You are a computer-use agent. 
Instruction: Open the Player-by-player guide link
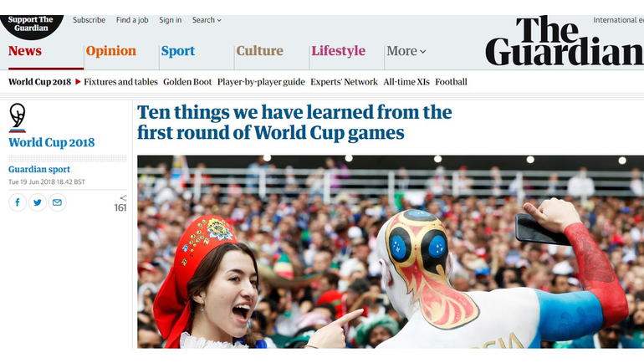click(x=261, y=82)
